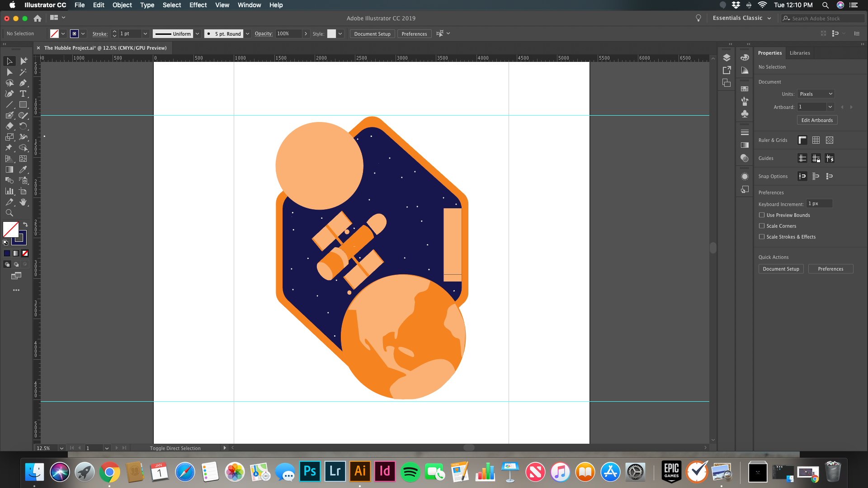
Task: Select the Type tool
Action: point(23,94)
